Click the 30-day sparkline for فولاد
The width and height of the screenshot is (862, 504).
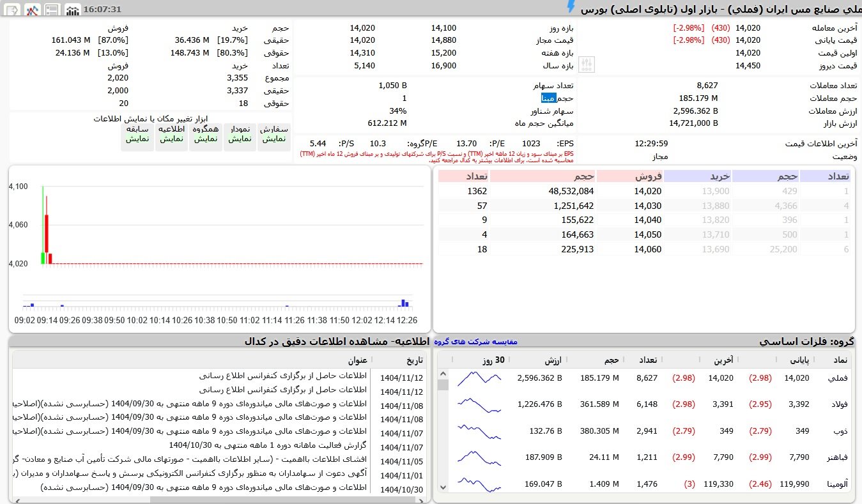(479, 404)
